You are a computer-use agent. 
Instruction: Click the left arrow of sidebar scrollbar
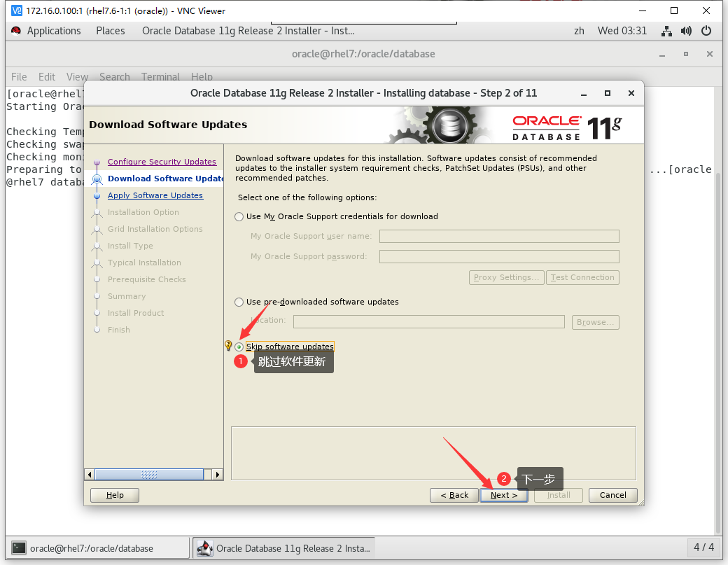pos(90,475)
